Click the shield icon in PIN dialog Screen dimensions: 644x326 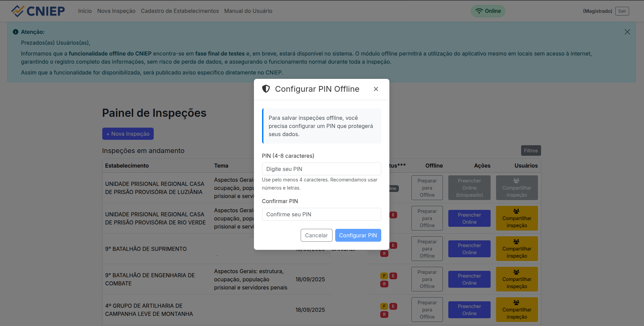pyautogui.click(x=266, y=89)
